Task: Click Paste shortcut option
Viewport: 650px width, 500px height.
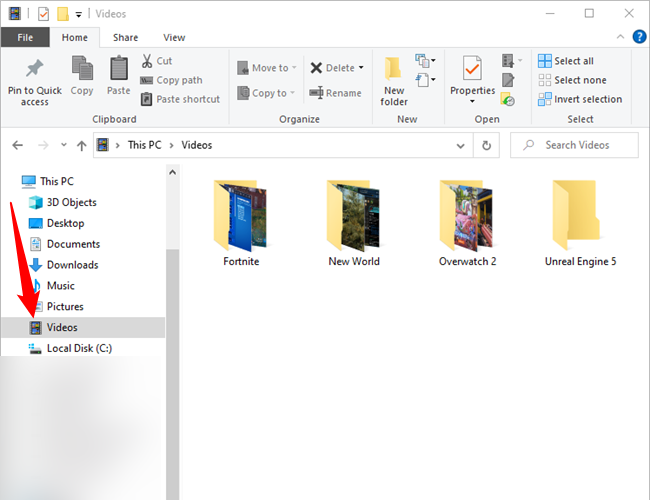Action: click(180, 99)
